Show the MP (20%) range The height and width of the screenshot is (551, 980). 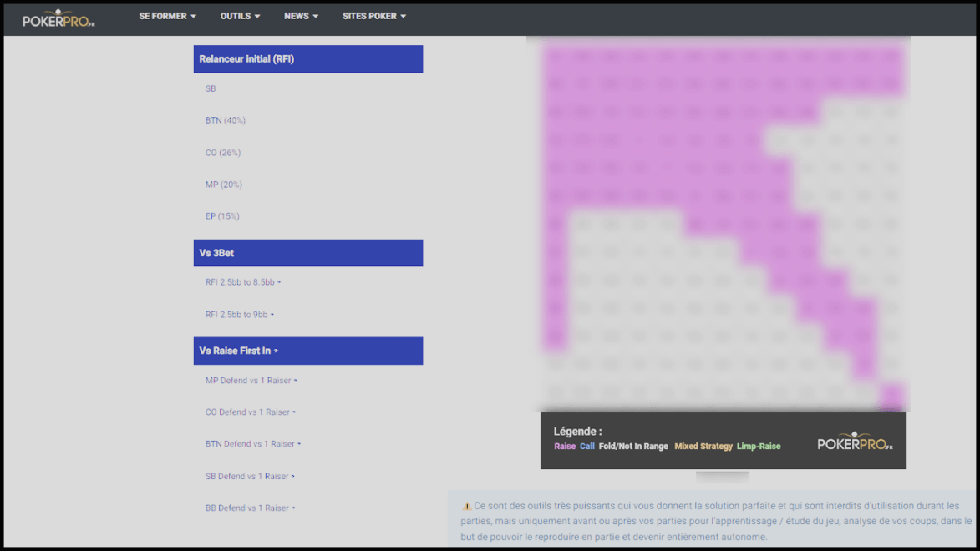point(224,185)
